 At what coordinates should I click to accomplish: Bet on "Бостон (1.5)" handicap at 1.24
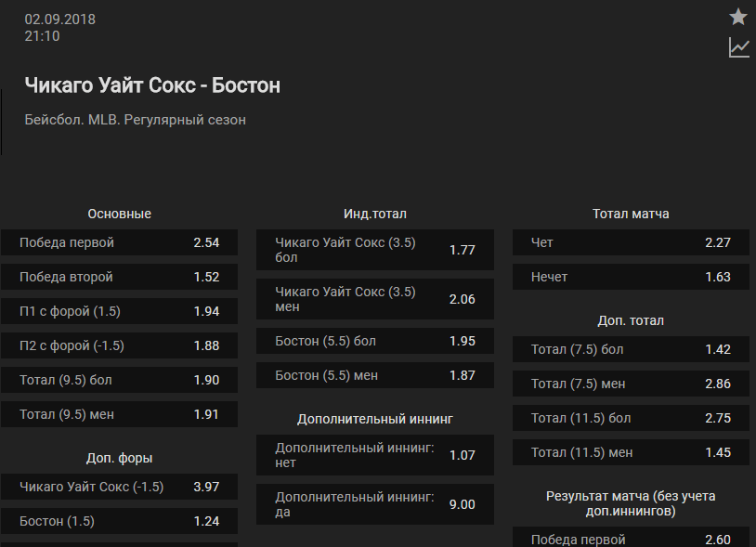click(119, 521)
